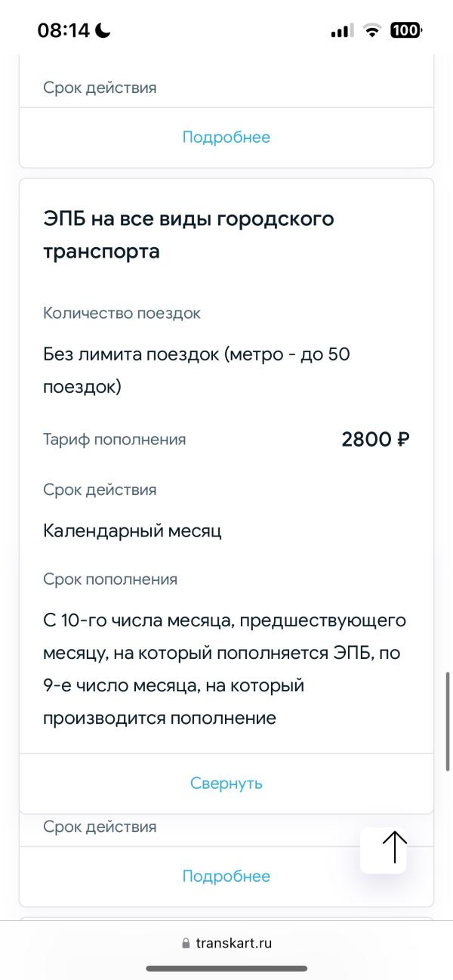Image resolution: width=453 pixels, height=980 pixels.
Task: Tap the home indicator bar at the bottom
Action: click(226, 968)
